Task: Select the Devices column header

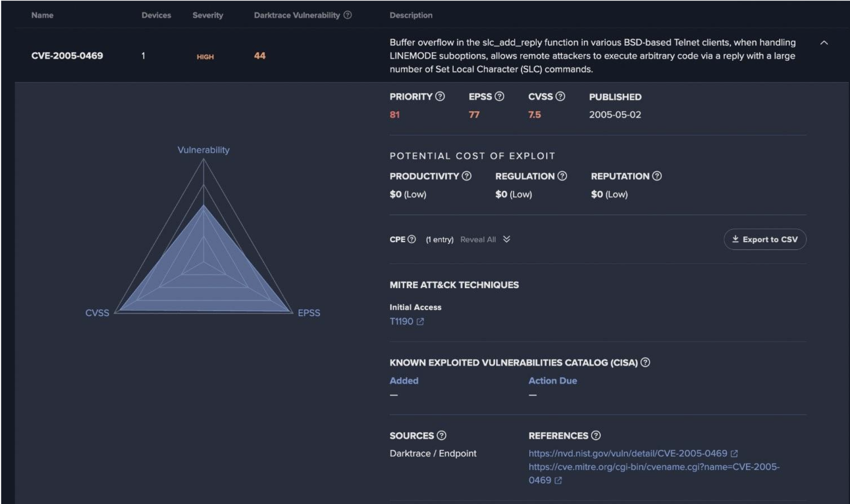Action: [x=156, y=15]
